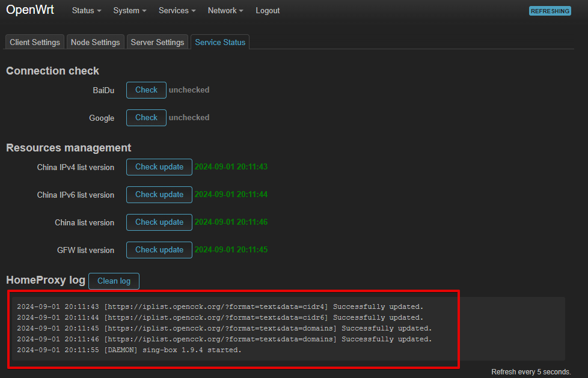Expand the Network menu
The image size is (588, 378).
[x=224, y=10]
